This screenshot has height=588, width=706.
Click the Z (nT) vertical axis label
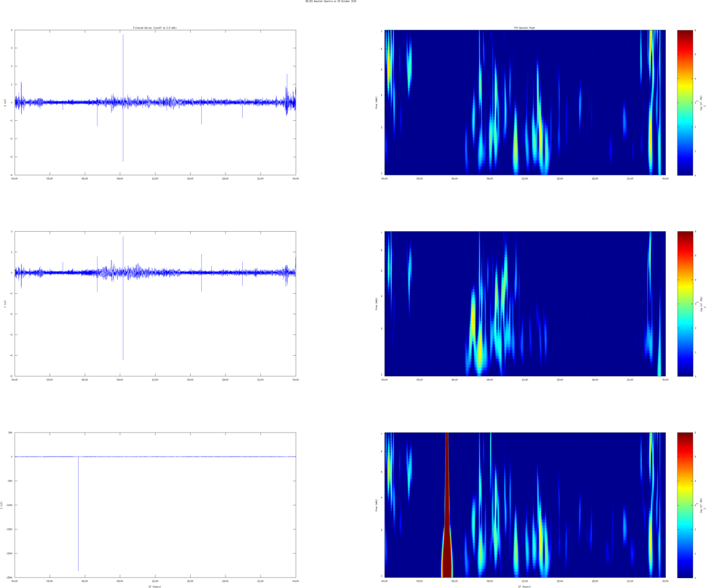point(2,504)
